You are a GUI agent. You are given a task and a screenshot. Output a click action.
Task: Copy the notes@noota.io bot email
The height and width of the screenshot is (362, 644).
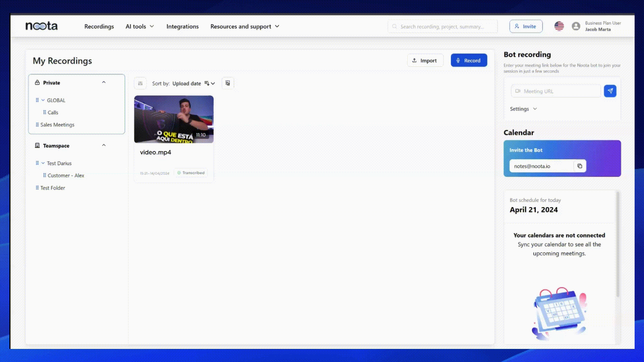(x=580, y=166)
